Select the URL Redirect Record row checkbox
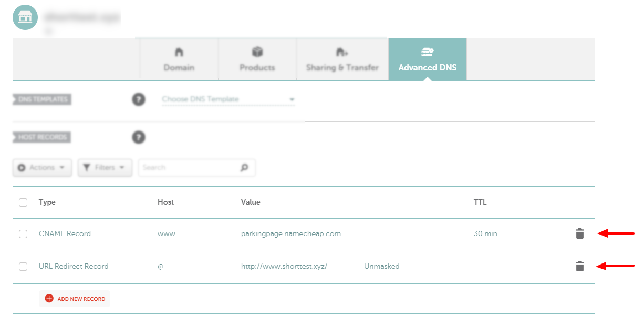This screenshot has height=315, width=644. point(23,266)
